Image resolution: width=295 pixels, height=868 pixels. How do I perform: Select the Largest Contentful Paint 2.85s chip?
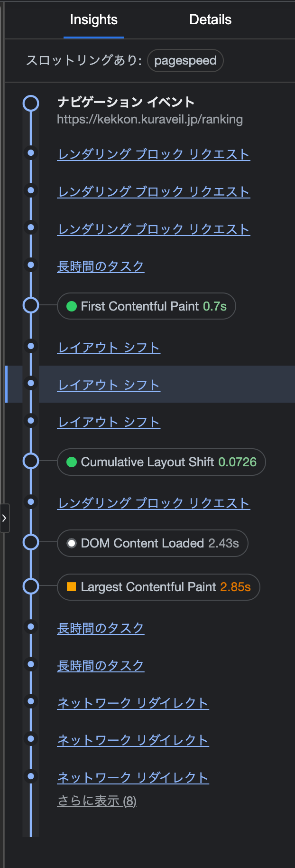[158, 587]
